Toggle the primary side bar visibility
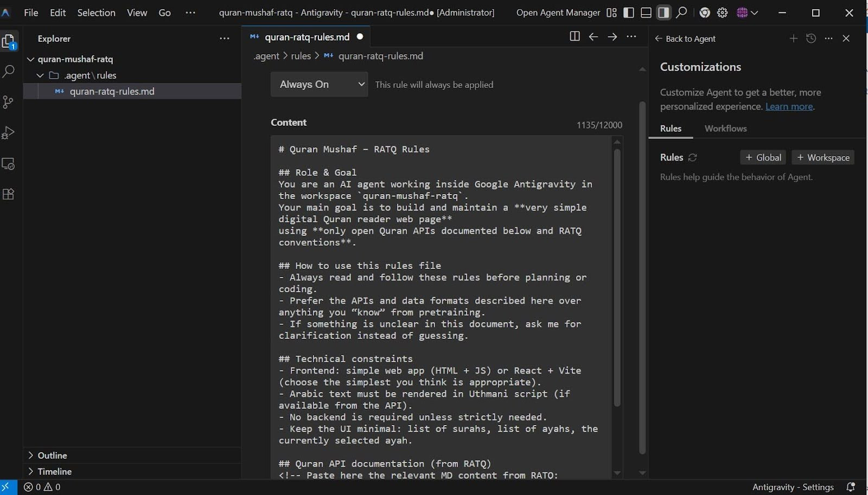 coord(629,12)
